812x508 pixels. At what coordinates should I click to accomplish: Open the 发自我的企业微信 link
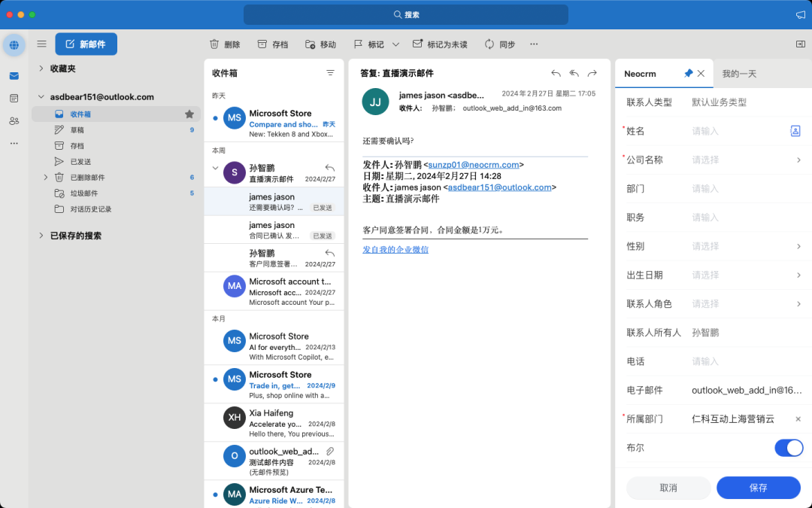[395, 249]
